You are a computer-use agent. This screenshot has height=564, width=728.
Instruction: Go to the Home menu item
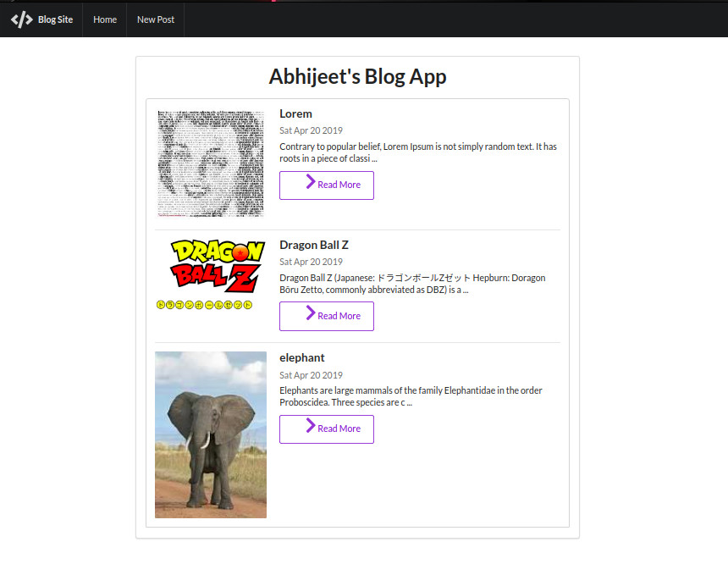coord(105,19)
